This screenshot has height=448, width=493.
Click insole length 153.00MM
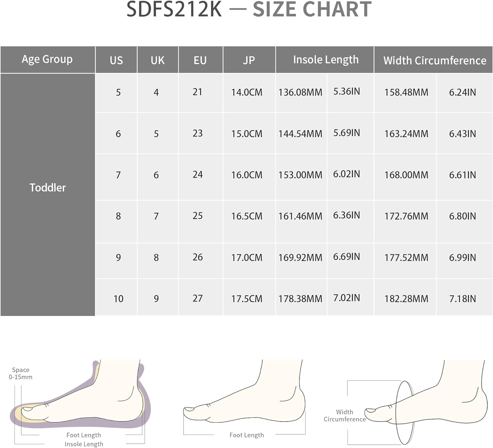300,175
